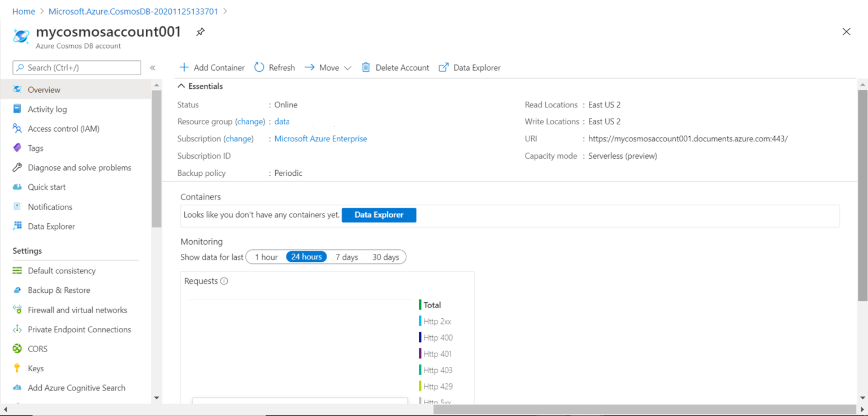
Task: Click the Delete Account trash icon
Action: [367, 67]
